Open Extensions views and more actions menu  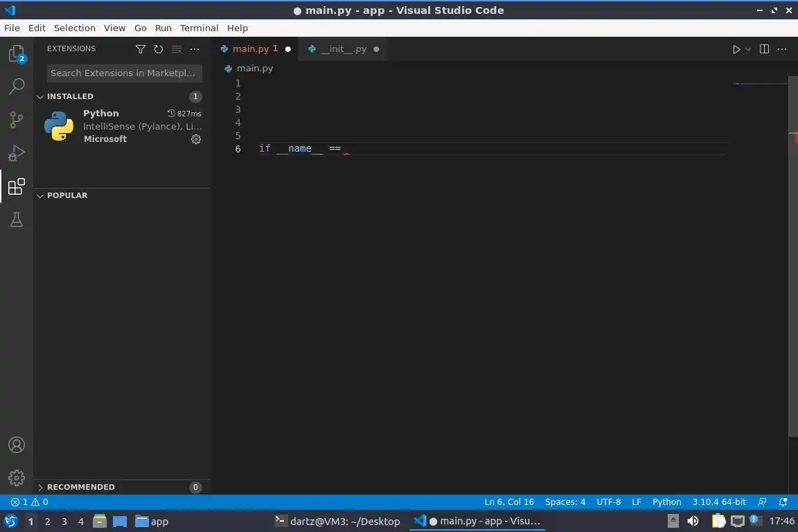point(195,49)
